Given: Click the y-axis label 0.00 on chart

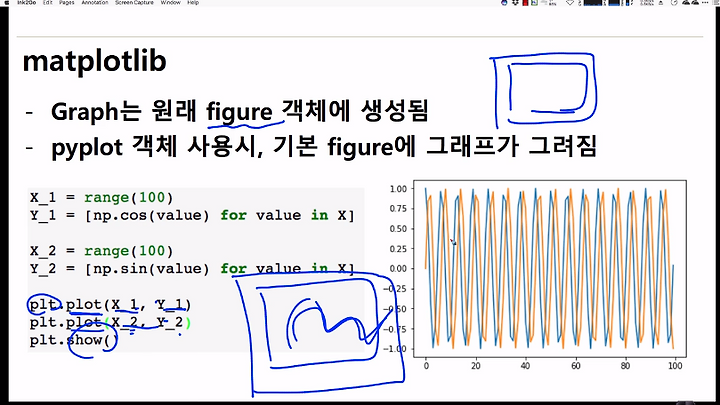Looking at the screenshot, I should 398,269.
